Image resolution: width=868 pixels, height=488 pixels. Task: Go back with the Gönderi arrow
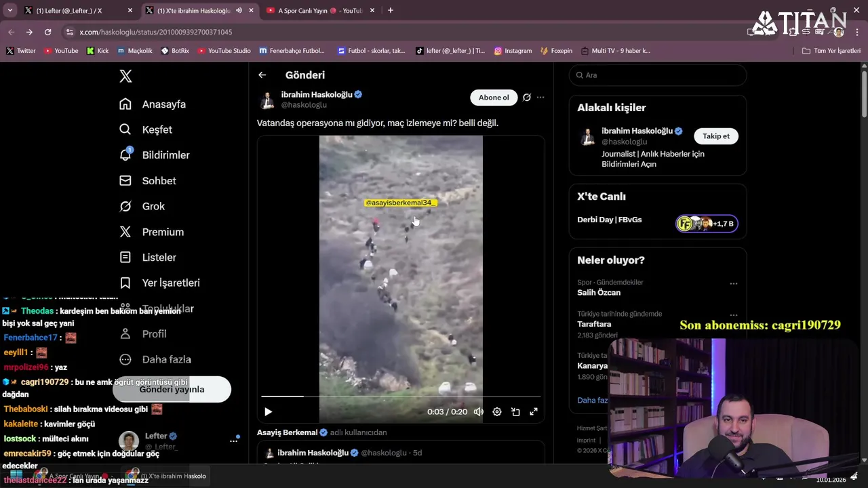pyautogui.click(x=262, y=75)
